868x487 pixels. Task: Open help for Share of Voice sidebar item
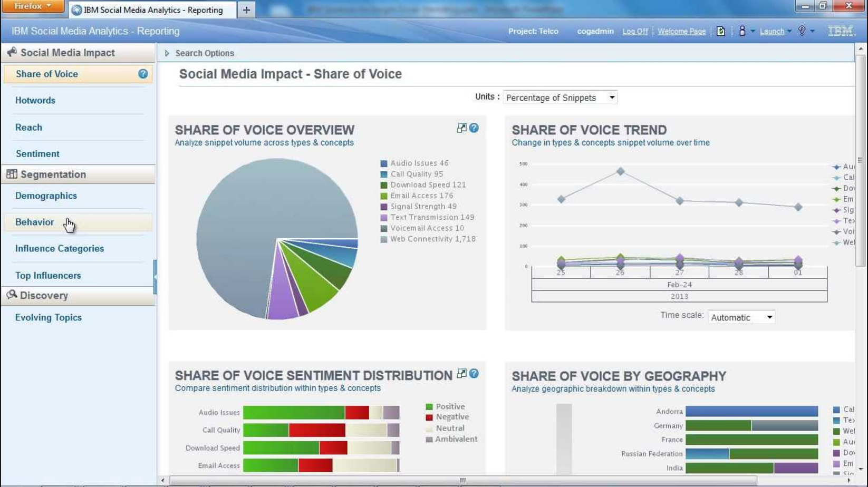click(143, 74)
